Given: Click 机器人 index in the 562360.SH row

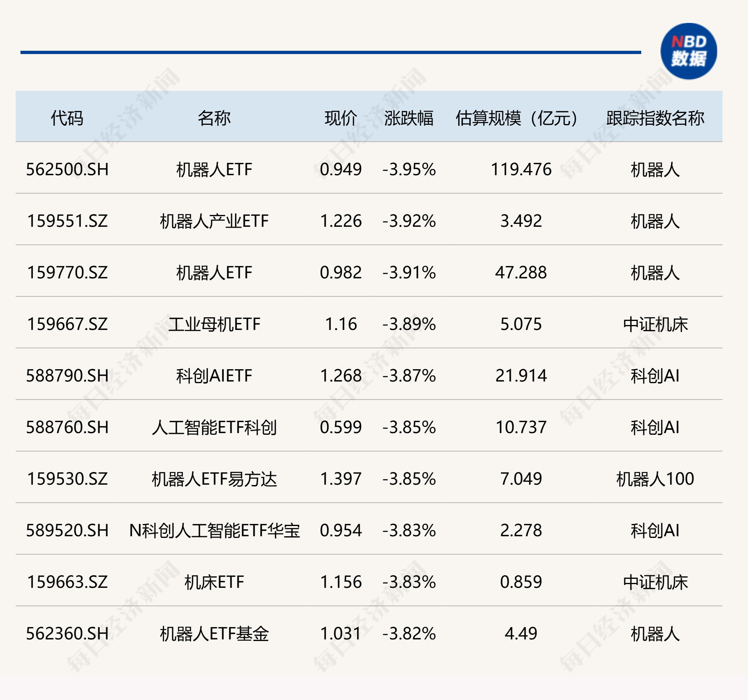Looking at the screenshot, I should pyautogui.click(x=655, y=634).
